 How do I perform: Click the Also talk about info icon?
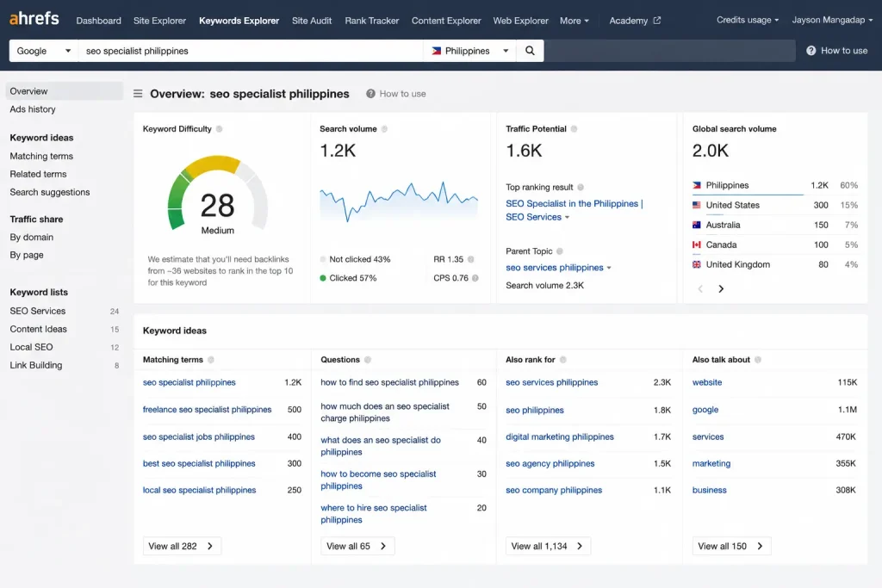pos(758,360)
